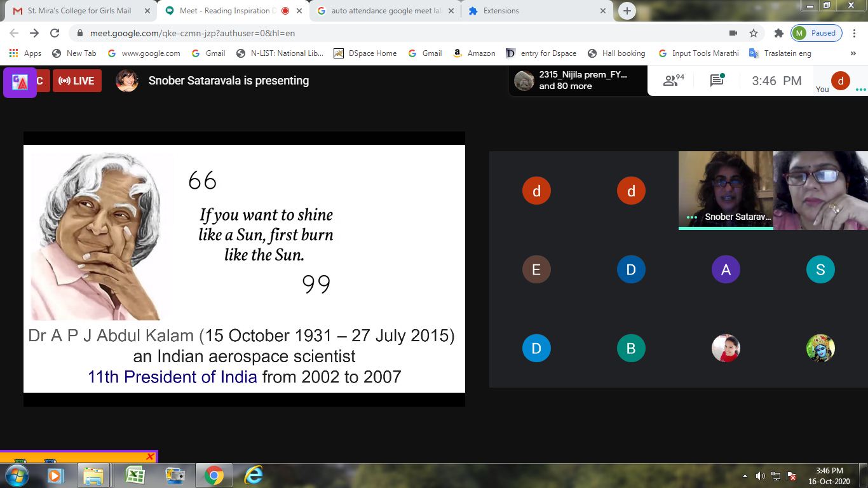Click the camera indicator in address bar
The width and height of the screenshot is (868, 488).
pos(733,33)
